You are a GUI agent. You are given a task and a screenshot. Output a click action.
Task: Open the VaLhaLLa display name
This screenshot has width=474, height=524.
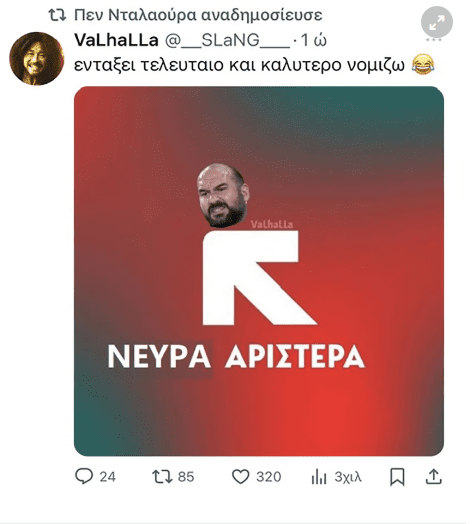coord(116,40)
